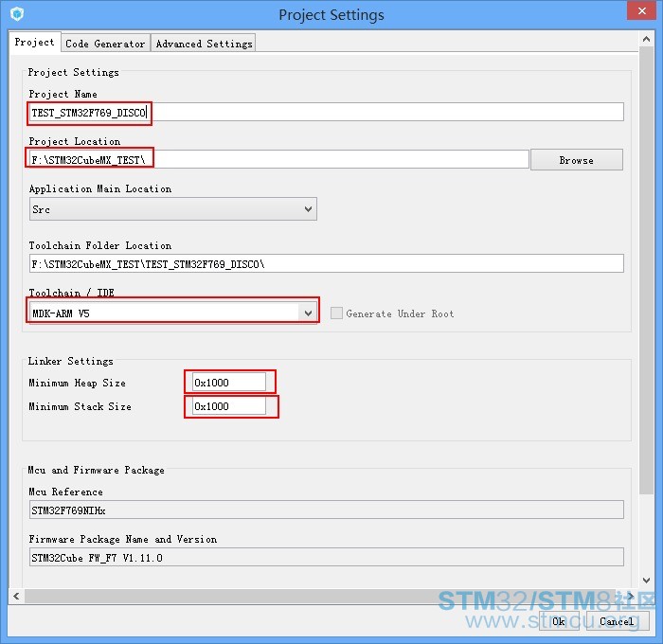Image resolution: width=663 pixels, height=644 pixels.
Task: Click the vertical scrollbar down arrow
Action: click(646, 581)
